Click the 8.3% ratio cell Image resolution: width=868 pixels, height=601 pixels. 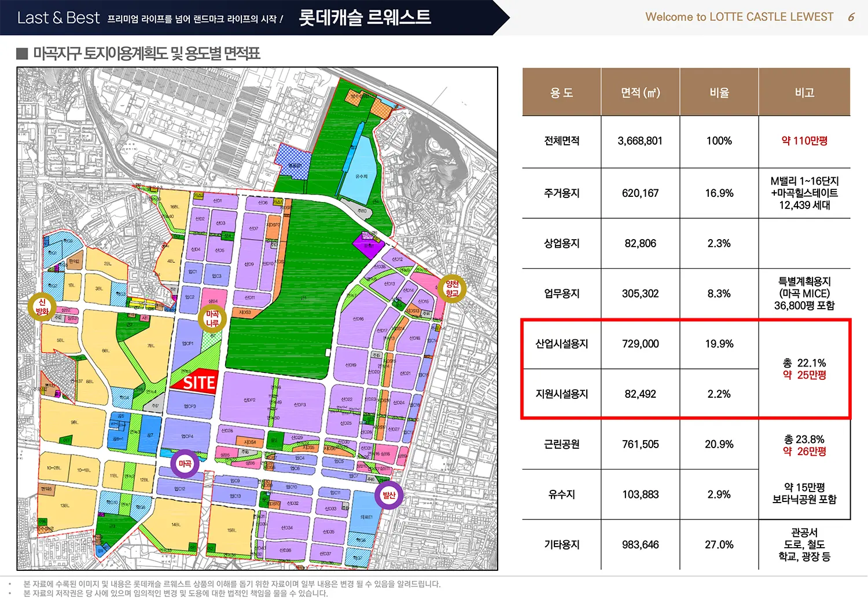click(719, 294)
